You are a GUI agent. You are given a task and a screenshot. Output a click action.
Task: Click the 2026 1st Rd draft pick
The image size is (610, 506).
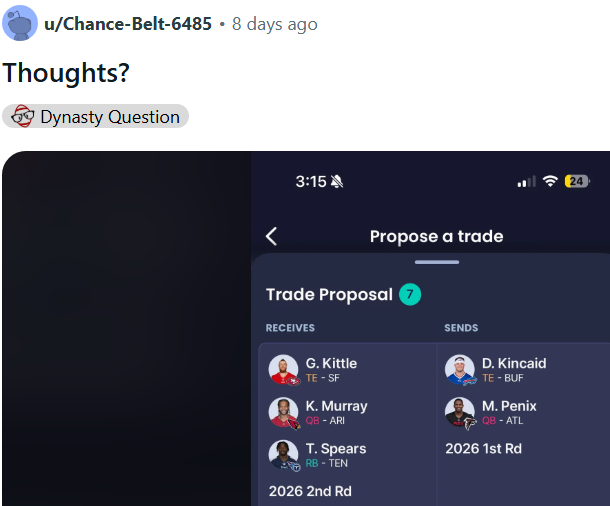(x=484, y=449)
